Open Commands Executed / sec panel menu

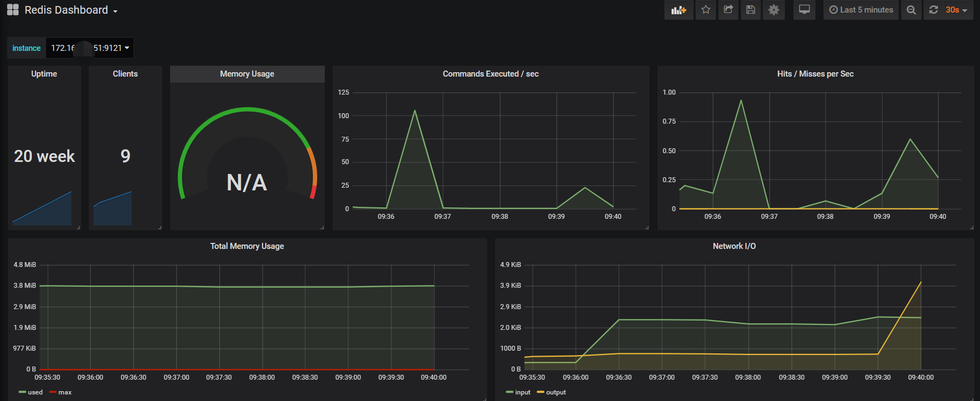[491, 74]
